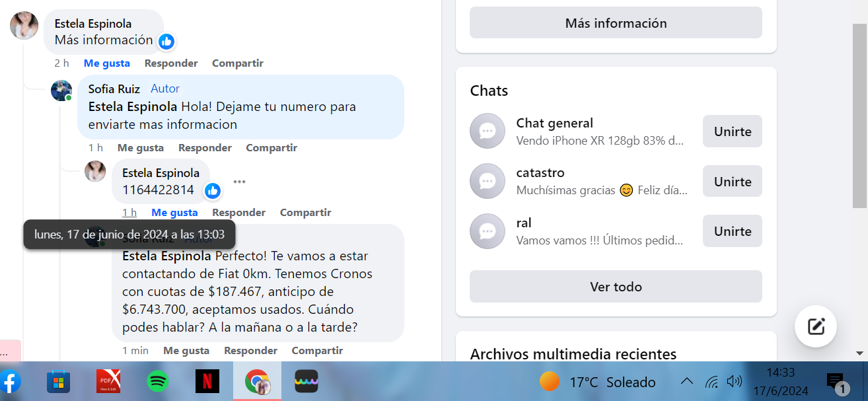
Task: Click the like reaction on 1164422814 comment
Action: pyautogui.click(x=212, y=191)
